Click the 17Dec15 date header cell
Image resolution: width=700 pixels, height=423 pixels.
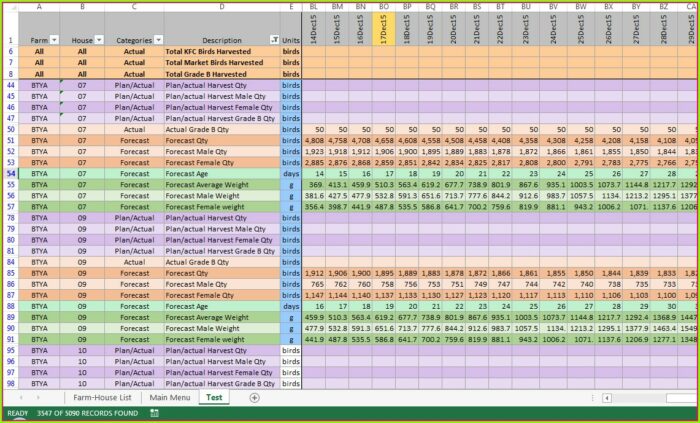(383, 29)
